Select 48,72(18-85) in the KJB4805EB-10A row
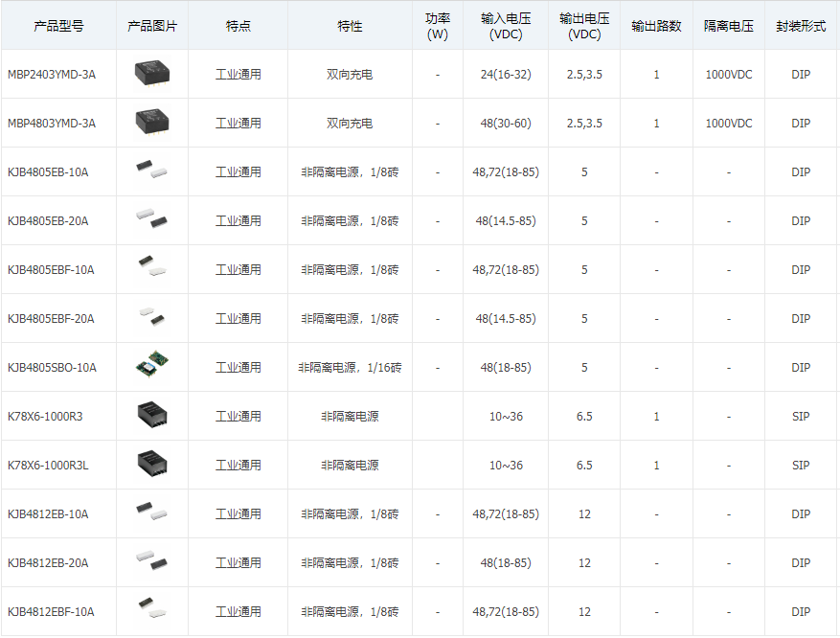 [506, 172]
